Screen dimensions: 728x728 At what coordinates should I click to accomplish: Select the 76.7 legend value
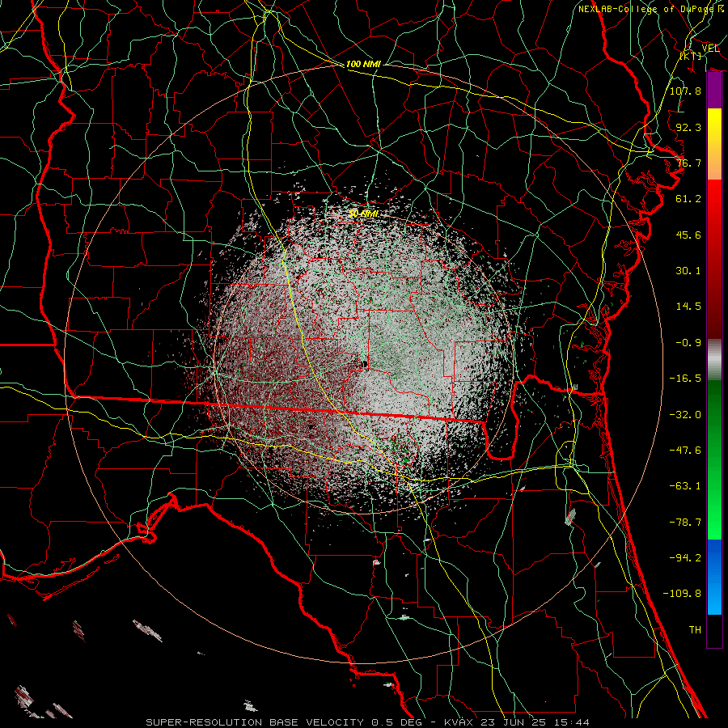[688, 163]
